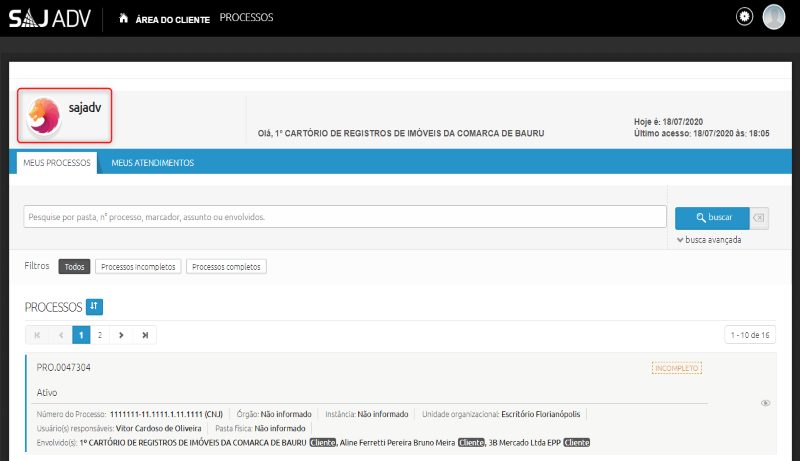Screen dimensions: 800x461
Task: Go to next page arrow
Action: tap(121, 335)
